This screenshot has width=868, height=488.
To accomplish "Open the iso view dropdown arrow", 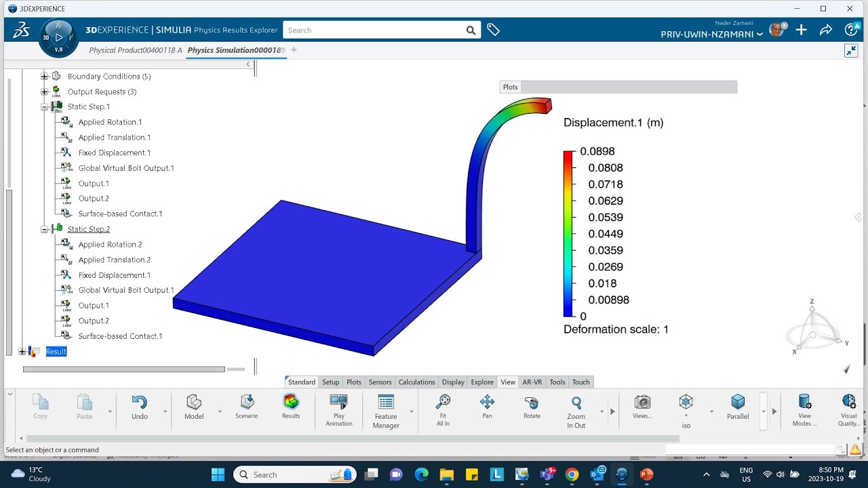I will (x=711, y=411).
